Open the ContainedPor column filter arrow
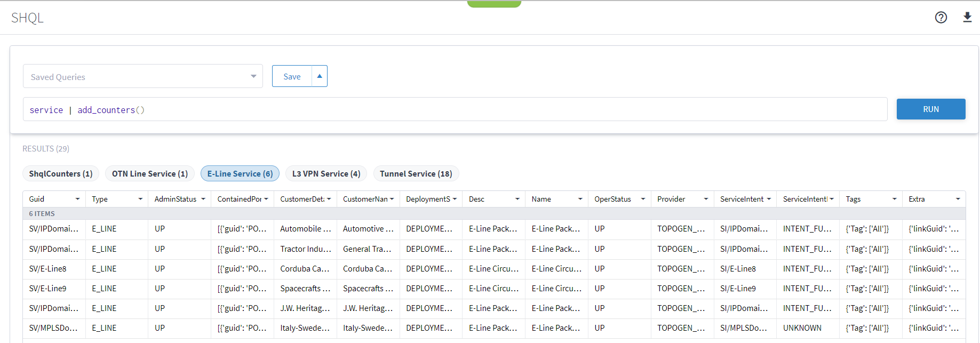 [266, 199]
